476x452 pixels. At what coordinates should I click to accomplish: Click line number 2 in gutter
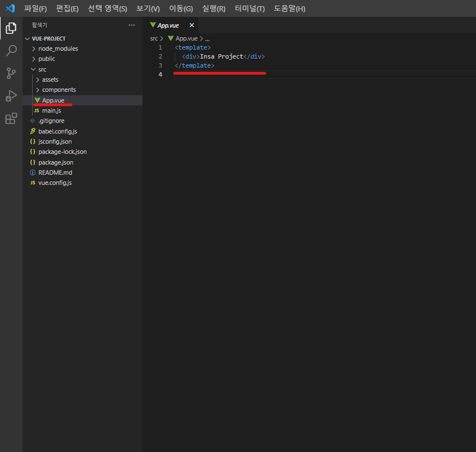161,56
